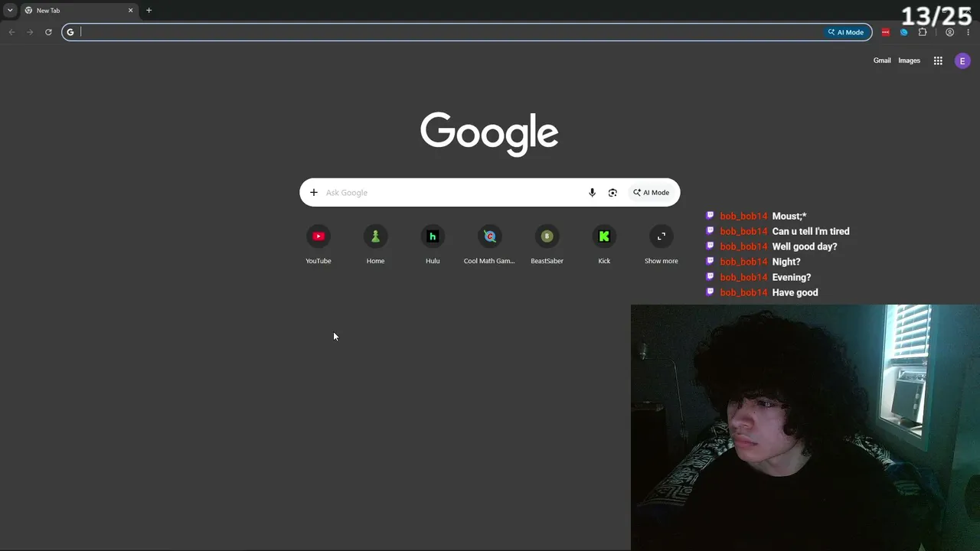This screenshot has width=980, height=551.
Task: Open the blue round extension icon
Action: [x=904, y=32]
